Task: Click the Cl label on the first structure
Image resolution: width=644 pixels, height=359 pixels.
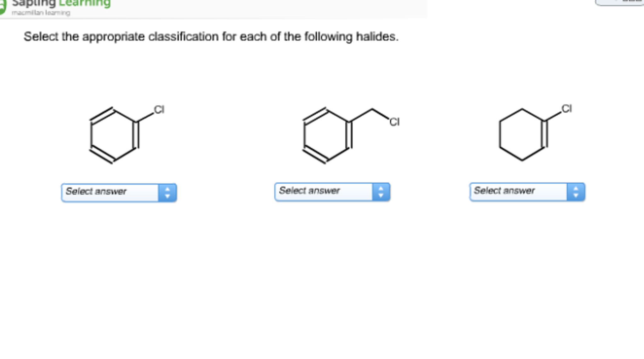Action: pyautogui.click(x=160, y=110)
